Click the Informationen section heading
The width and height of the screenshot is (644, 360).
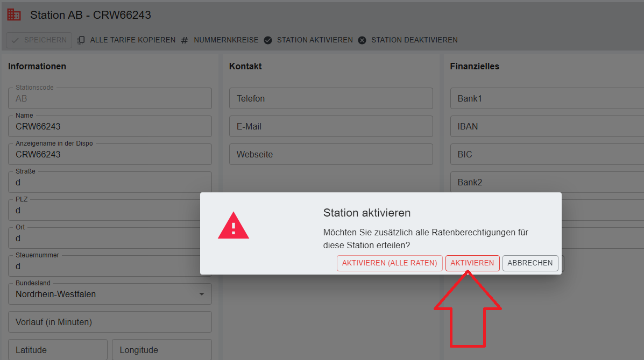point(37,67)
